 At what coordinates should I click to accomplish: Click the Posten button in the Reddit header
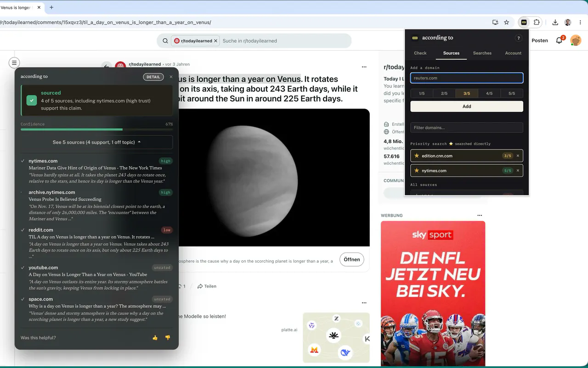pos(540,40)
